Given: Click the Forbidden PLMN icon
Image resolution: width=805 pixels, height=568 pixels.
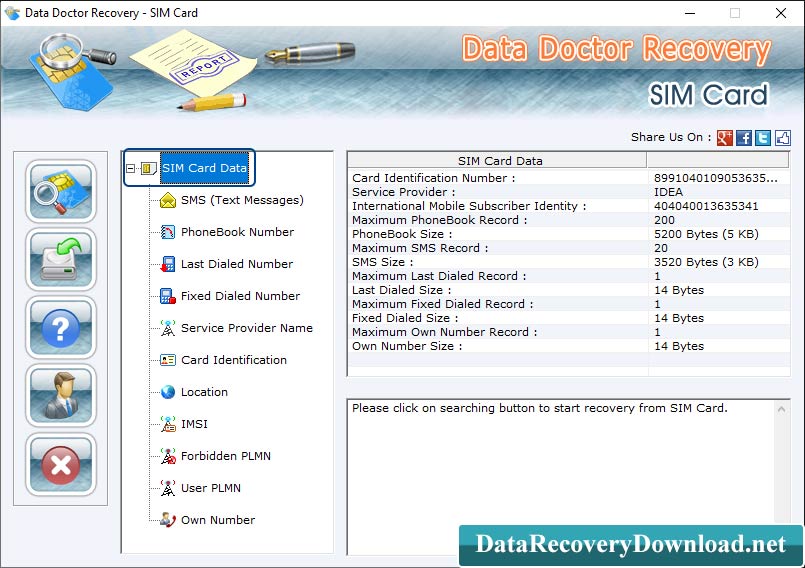Looking at the screenshot, I should pos(168,456).
